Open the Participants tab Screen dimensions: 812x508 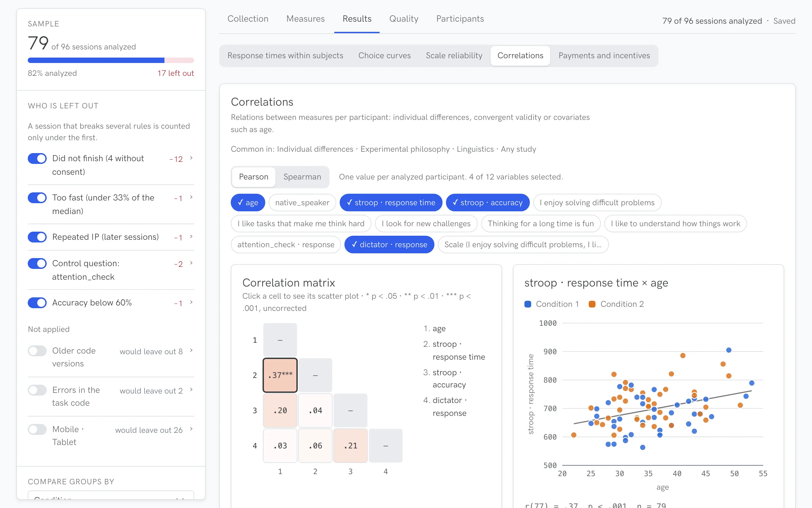tap(460, 19)
